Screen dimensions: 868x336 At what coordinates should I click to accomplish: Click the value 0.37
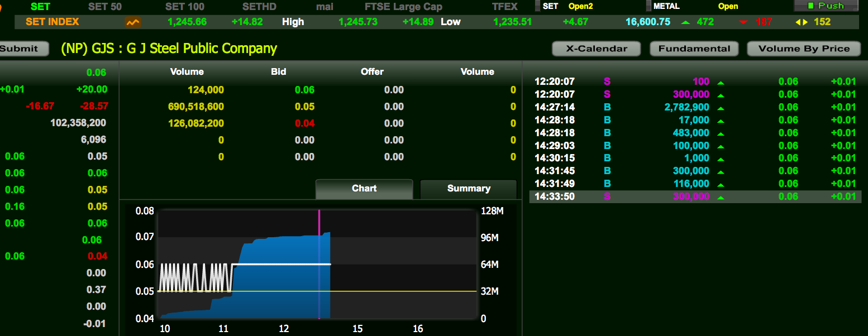(97, 290)
